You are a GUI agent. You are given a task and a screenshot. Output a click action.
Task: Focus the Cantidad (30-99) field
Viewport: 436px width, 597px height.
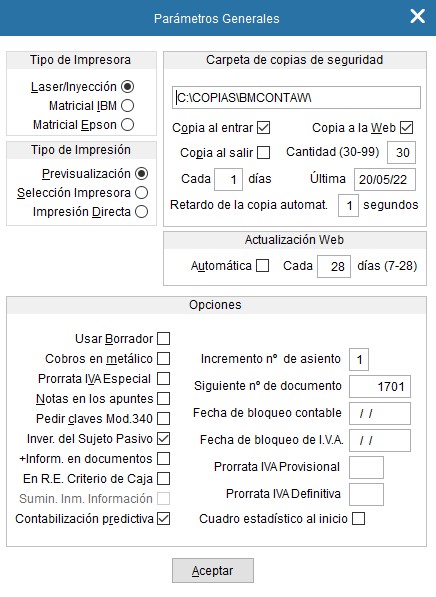401,152
